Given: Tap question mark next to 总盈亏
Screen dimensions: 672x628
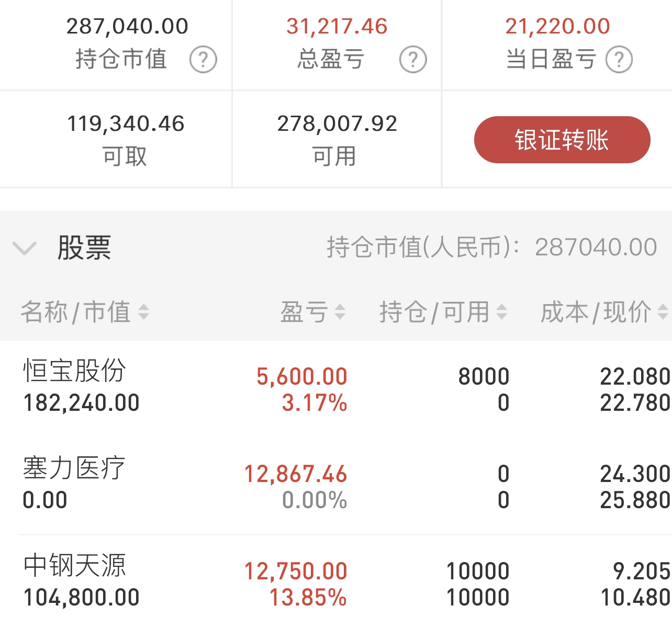Looking at the screenshot, I should coord(413,60).
